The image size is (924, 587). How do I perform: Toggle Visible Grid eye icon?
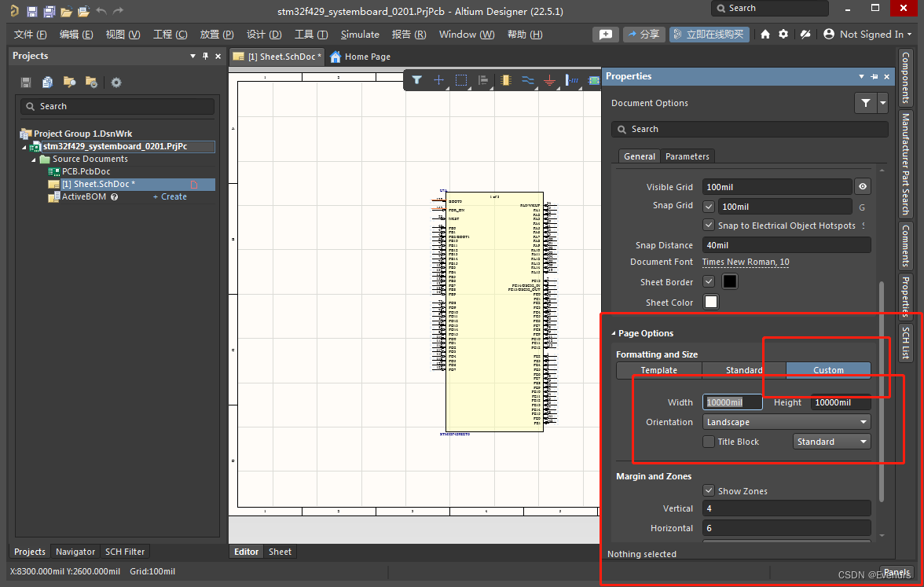click(862, 187)
